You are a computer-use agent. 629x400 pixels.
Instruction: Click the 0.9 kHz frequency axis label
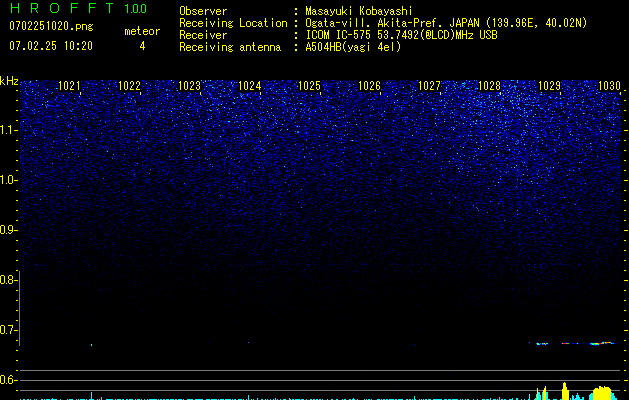8,230
